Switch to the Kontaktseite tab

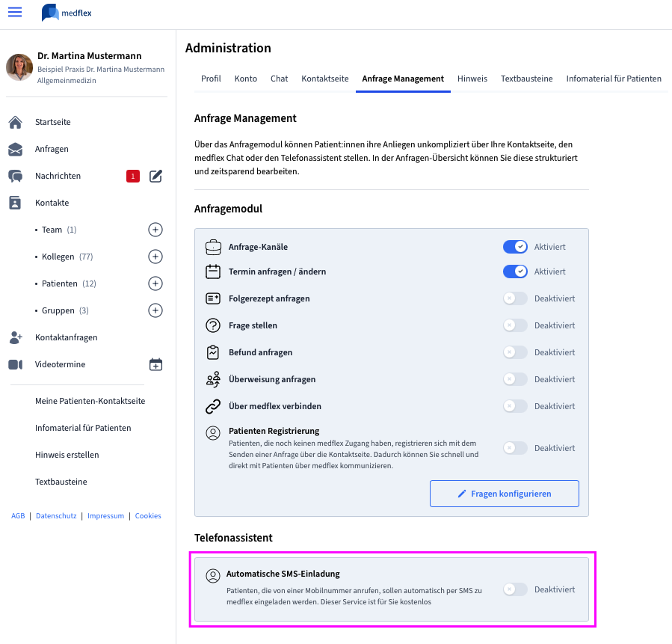[x=325, y=79]
